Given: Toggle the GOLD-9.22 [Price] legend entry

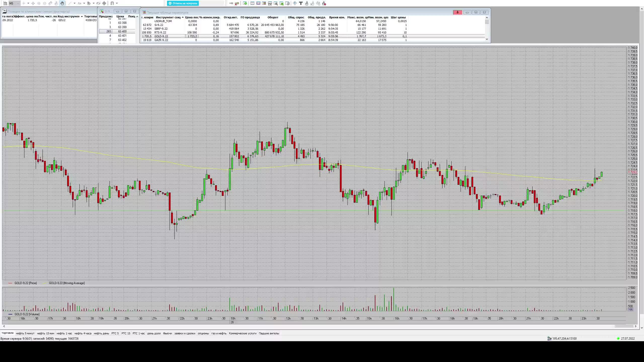Looking at the screenshot, I should [x=22, y=283].
